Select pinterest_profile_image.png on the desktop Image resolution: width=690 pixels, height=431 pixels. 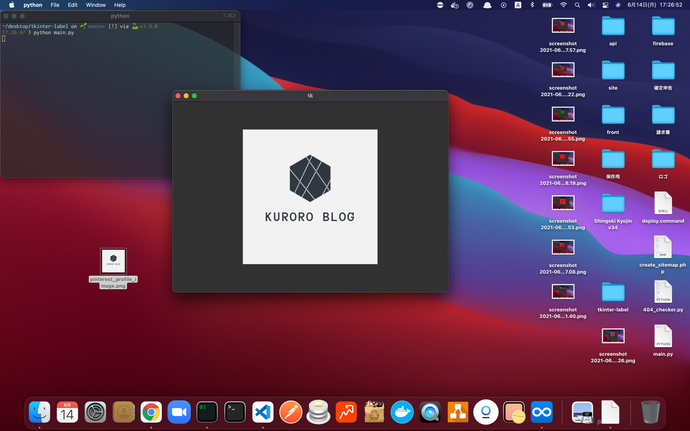[x=113, y=268]
